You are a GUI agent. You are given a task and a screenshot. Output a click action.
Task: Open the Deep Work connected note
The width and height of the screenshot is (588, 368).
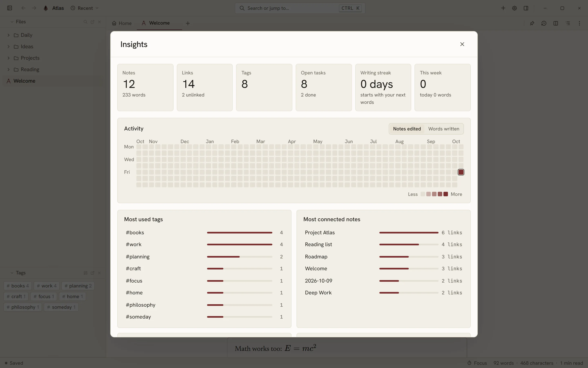click(383, 293)
